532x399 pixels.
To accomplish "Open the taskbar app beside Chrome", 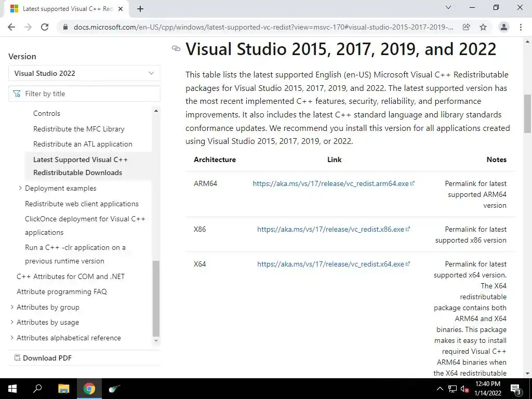I will (114, 389).
